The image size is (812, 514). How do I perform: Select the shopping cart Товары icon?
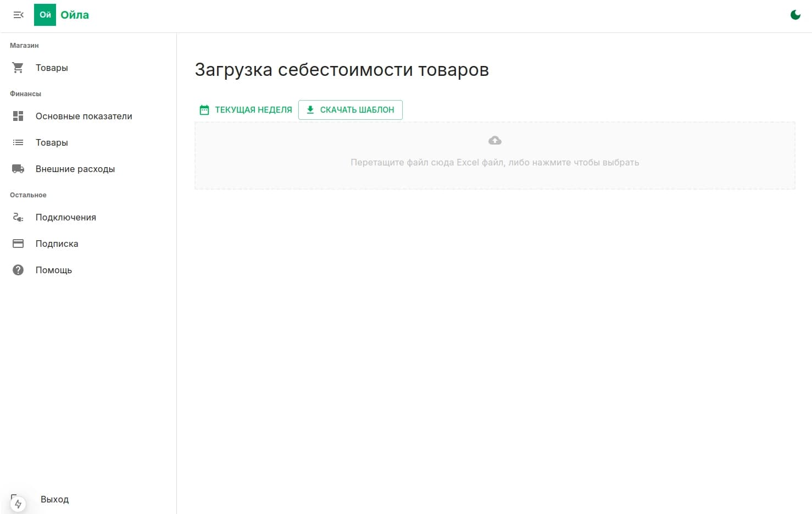click(x=18, y=67)
